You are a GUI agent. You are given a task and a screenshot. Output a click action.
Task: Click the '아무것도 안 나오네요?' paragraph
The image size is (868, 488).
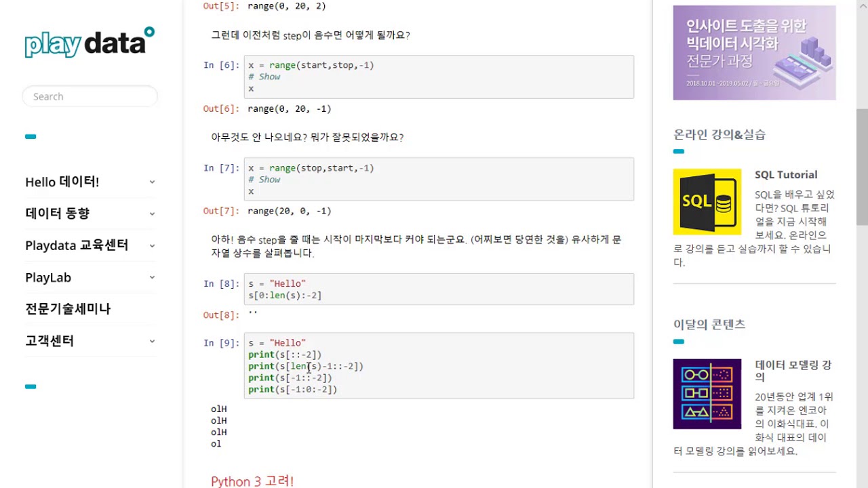(307, 137)
